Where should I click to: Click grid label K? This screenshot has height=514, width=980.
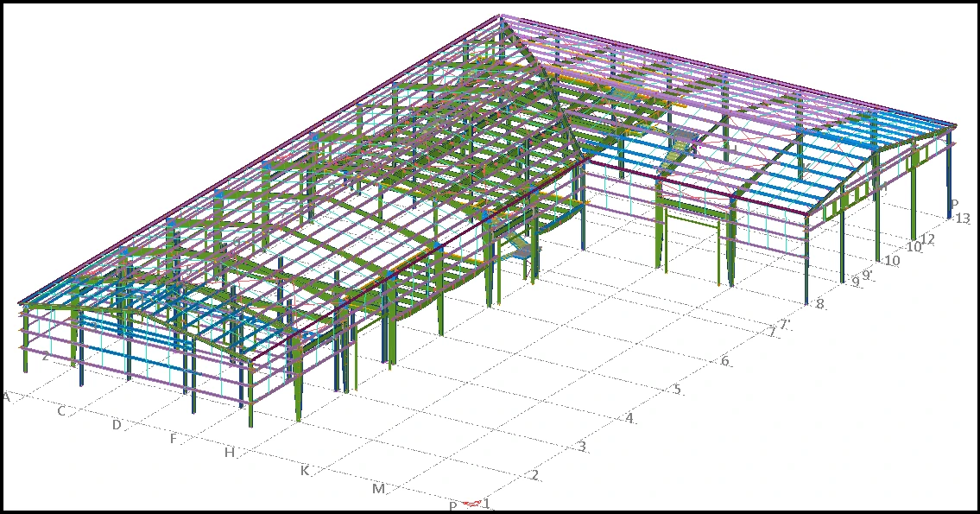pos(305,471)
